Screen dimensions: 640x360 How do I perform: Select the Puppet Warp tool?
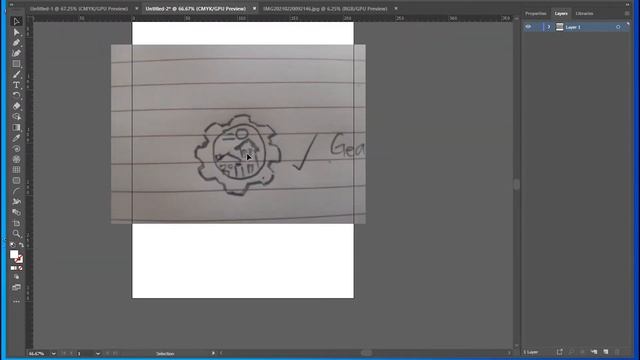(16, 202)
